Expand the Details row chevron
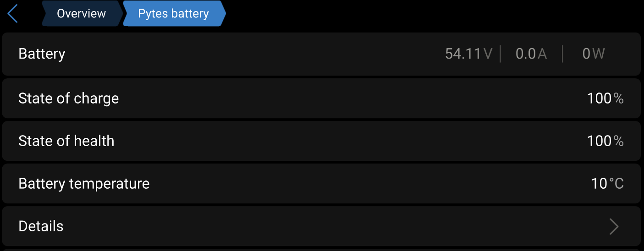The height and width of the screenshot is (251, 644). (614, 226)
